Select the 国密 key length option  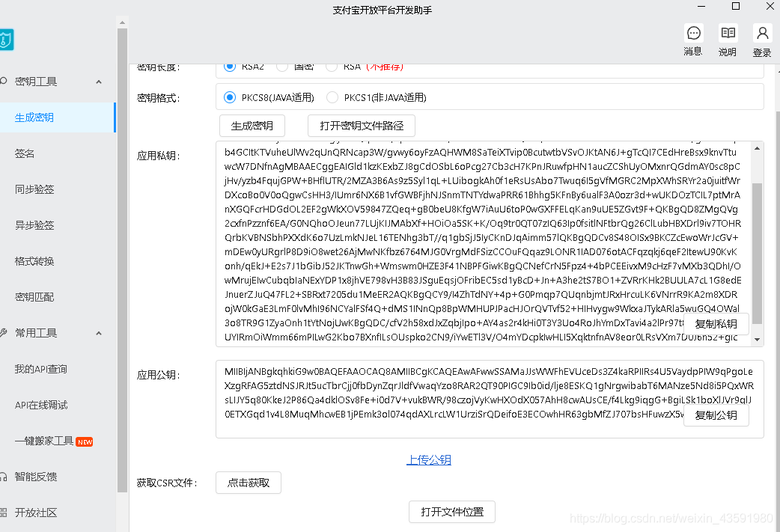[x=282, y=67]
